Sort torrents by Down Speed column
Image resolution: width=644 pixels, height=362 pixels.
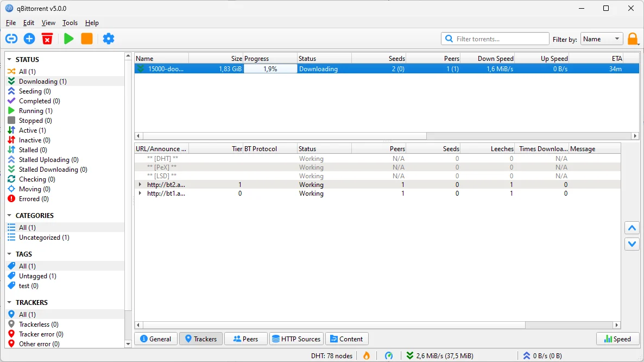(x=488, y=58)
